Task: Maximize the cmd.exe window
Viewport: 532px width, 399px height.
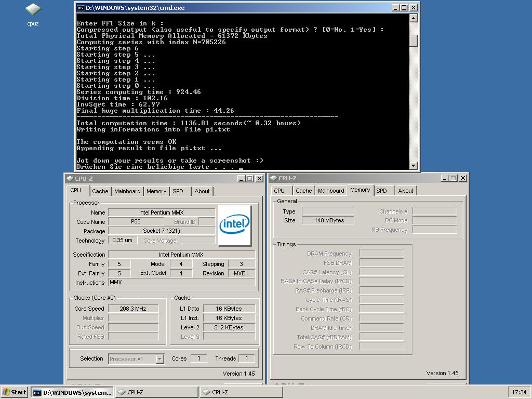Action: [404, 7]
